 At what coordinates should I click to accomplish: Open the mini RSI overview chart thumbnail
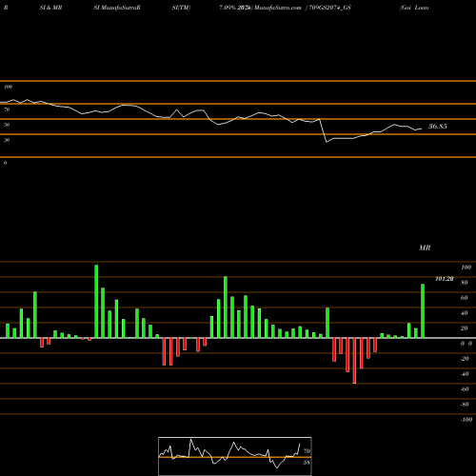[x=235, y=456]
